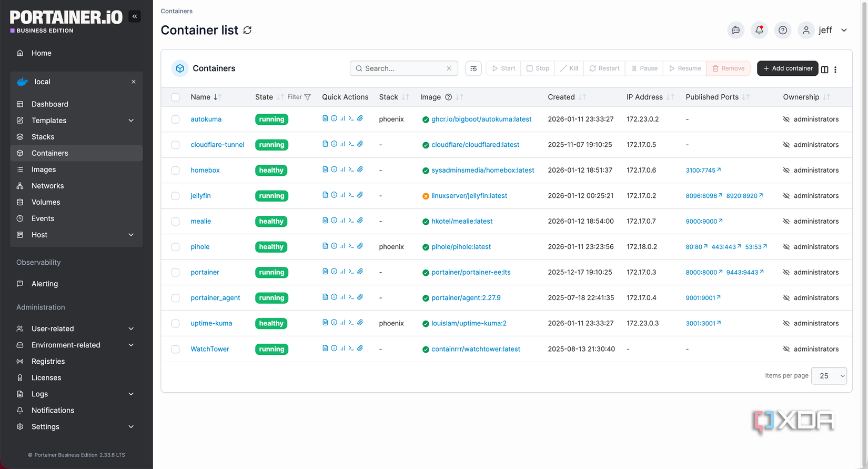Sort by the Published Ports column arrows
The image size is (868, 469).
coord(746,97)
